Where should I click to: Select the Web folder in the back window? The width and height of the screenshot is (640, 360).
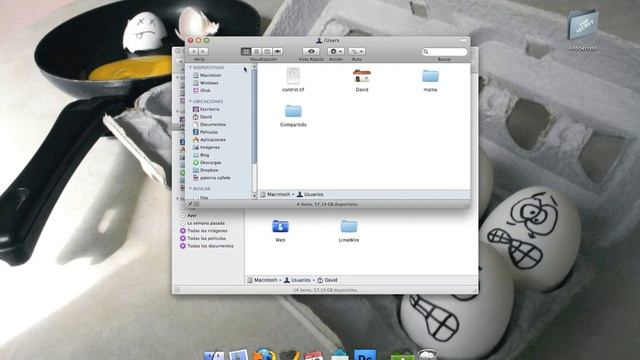tap(280, 231)
